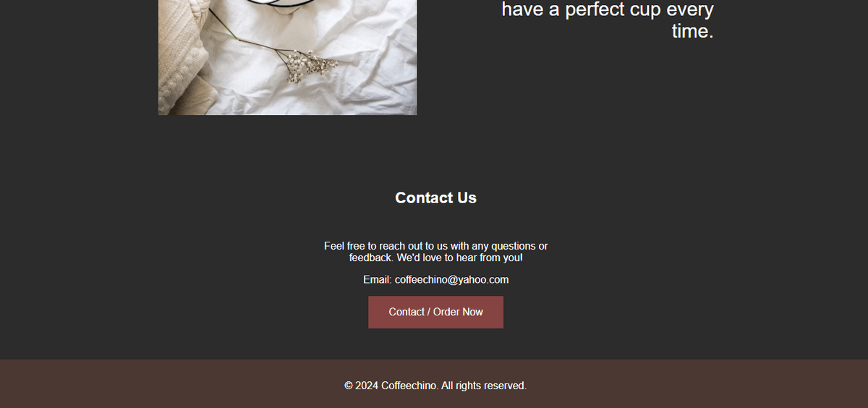Click the word 'Coffeechino' in the footer

tap(408, 386)
